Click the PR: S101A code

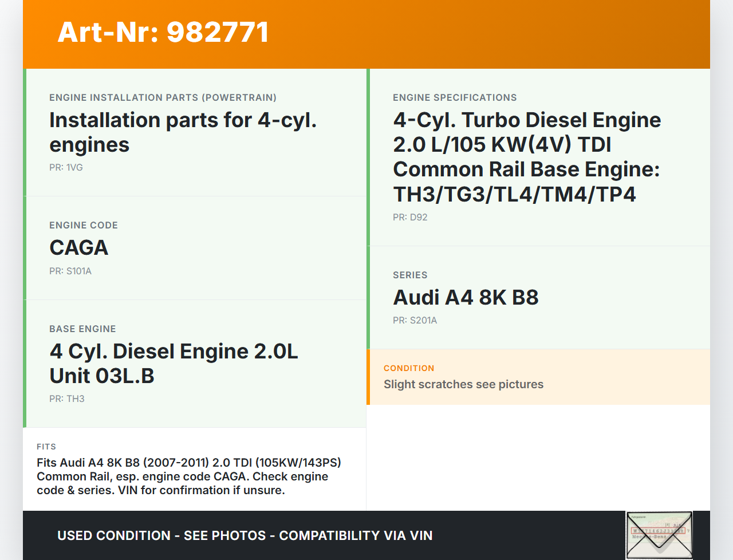(70, 271)
